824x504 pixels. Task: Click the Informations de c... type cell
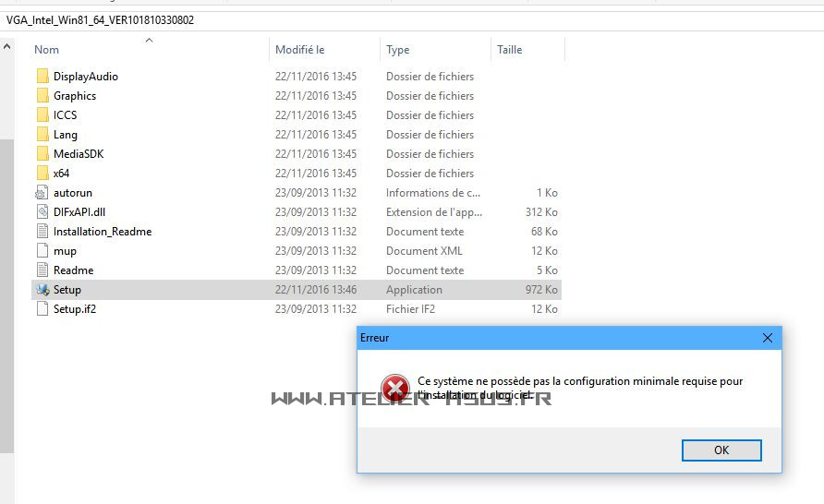(x=433, y=193)
